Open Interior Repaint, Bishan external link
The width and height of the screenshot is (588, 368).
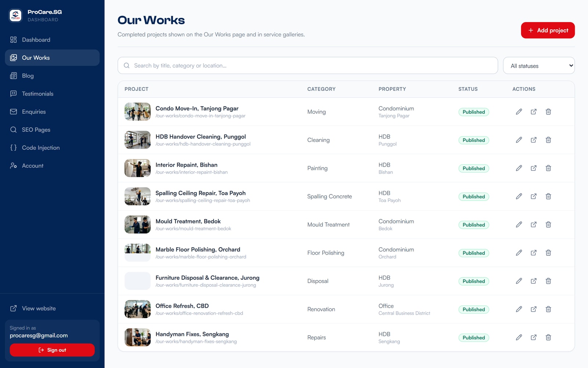coord(534,168)
